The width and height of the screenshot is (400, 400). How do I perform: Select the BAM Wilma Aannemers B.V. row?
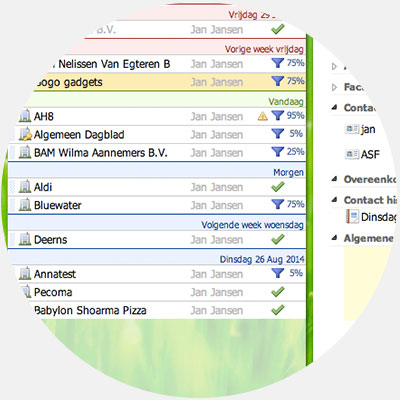click(x=157, y=153)
